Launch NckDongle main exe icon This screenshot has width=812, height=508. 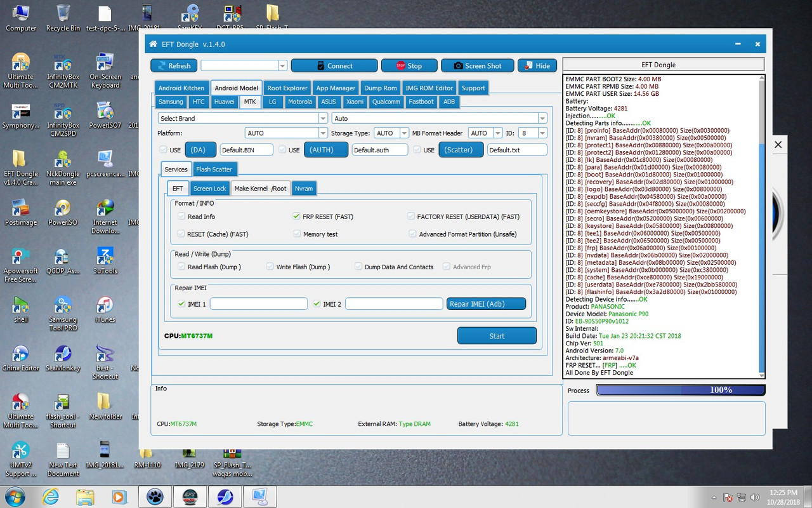(x=63, y=168)
